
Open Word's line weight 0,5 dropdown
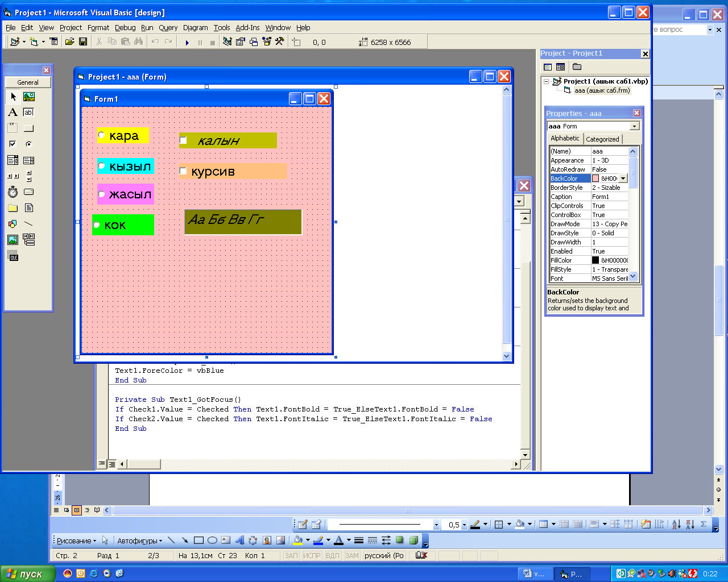(464, 525)
